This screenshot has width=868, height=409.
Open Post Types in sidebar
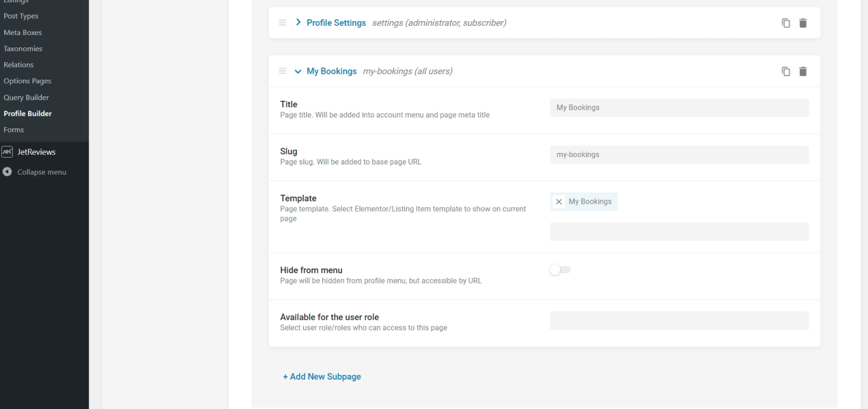click(21, 16)
